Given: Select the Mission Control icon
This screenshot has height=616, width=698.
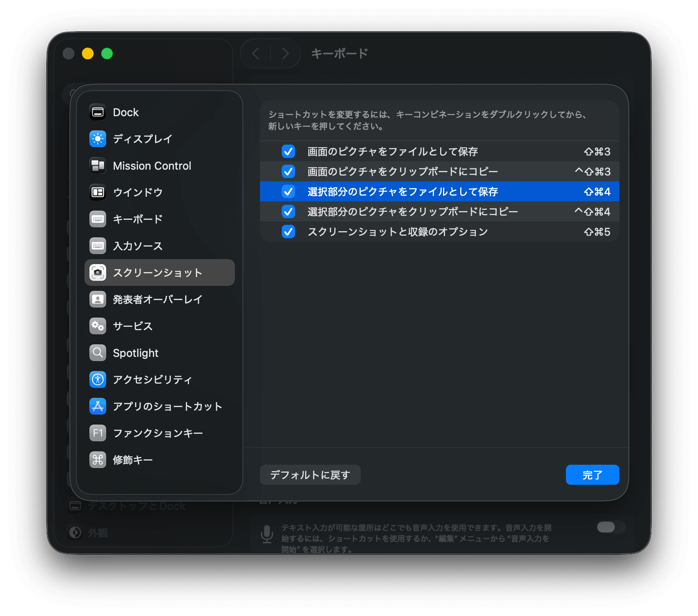Looking at the screenshot, I should (98, 165).
